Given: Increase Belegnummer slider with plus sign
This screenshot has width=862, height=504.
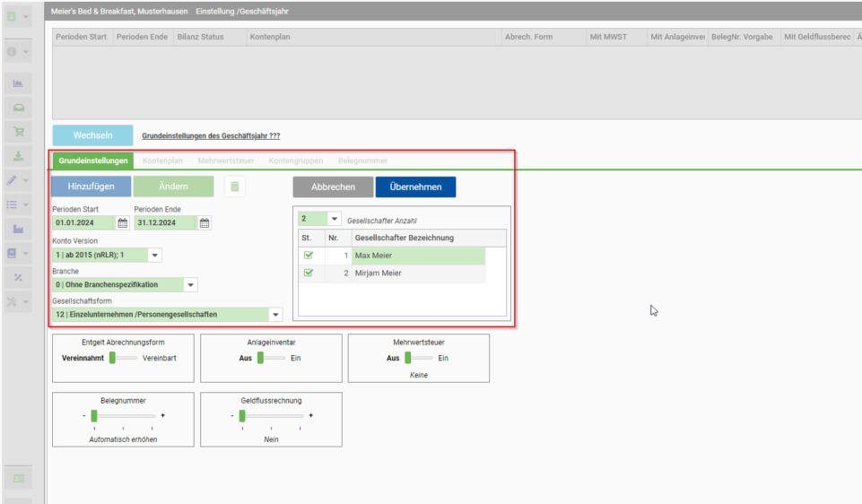Looking at the screenshot, I should 162,415.
